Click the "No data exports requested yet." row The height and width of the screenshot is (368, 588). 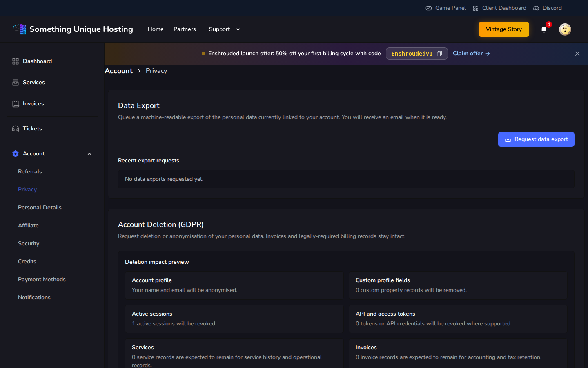click(x=346, y=179)
